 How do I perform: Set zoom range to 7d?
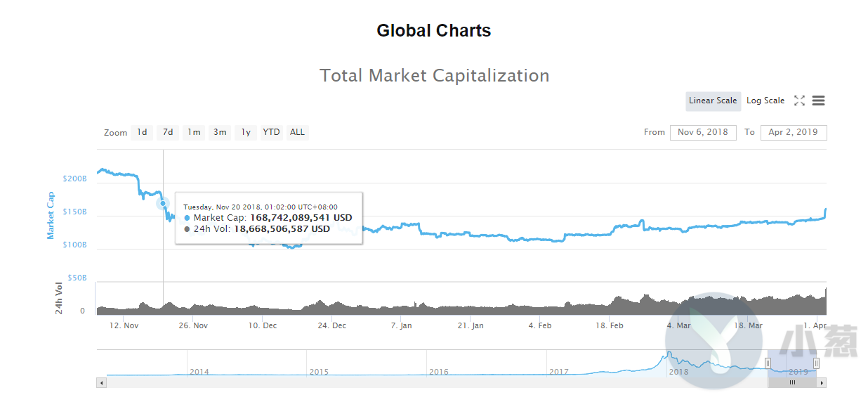[x=168, y=132]
